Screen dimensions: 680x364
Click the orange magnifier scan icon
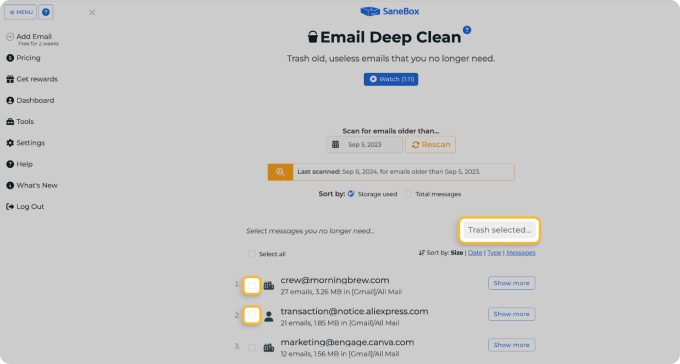(x=280, y=172)
